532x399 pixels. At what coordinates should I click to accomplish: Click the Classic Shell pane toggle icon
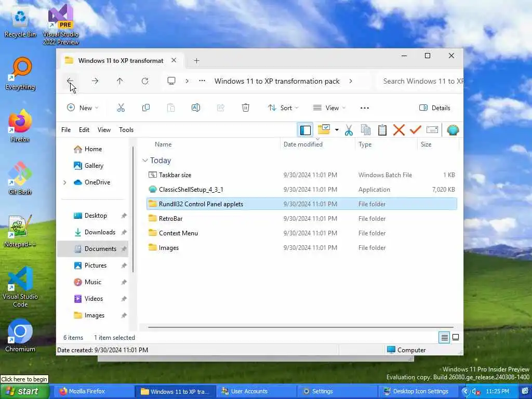pyautogui.click(x=305, y=130)
